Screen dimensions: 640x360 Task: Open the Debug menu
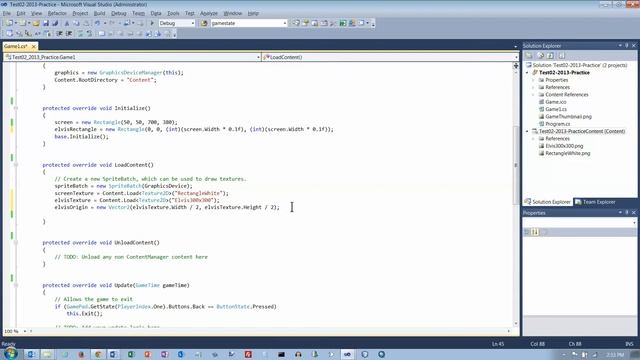coord(119,13)
